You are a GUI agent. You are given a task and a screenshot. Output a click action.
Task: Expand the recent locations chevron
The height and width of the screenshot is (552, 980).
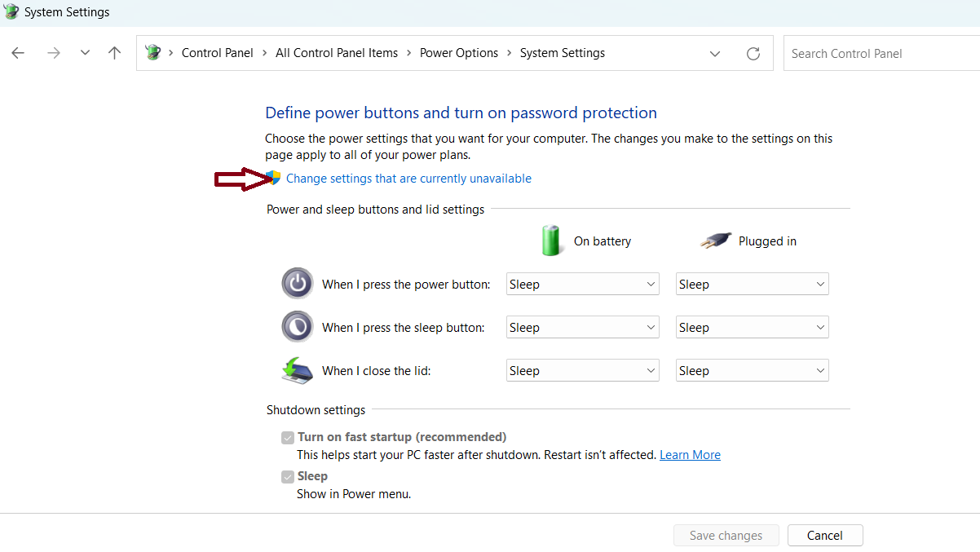point(85,53)
